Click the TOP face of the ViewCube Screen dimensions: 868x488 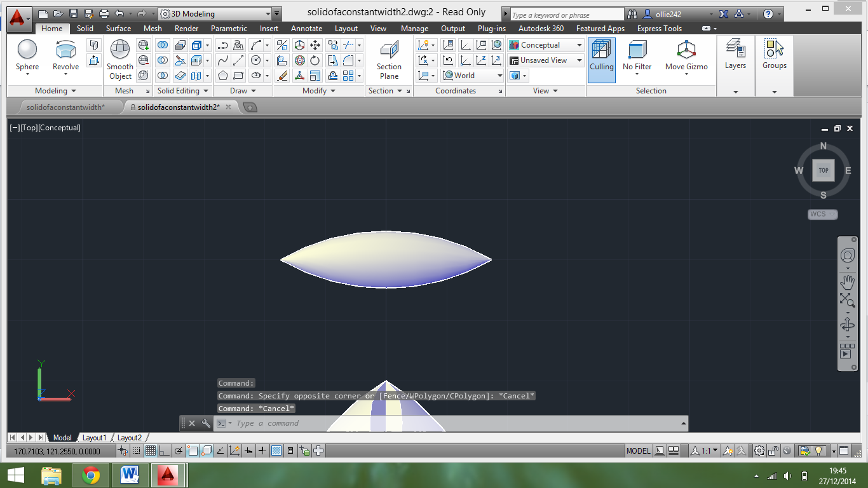click(x=823, y=170)
